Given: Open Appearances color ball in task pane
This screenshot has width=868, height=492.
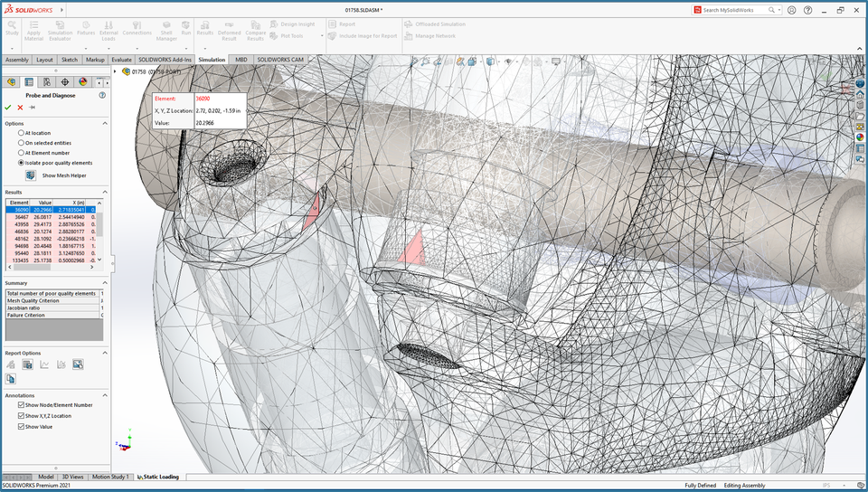Looking at the screenshot, I should (x=860, y=137).
